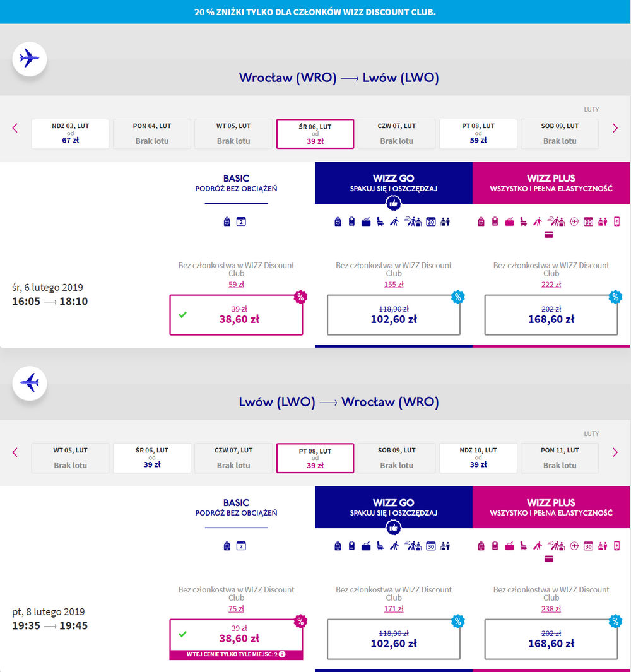Click outbound date PON 04 LUT Brak lotu
Screen dimensions: 631x672
tap(151, 134)
